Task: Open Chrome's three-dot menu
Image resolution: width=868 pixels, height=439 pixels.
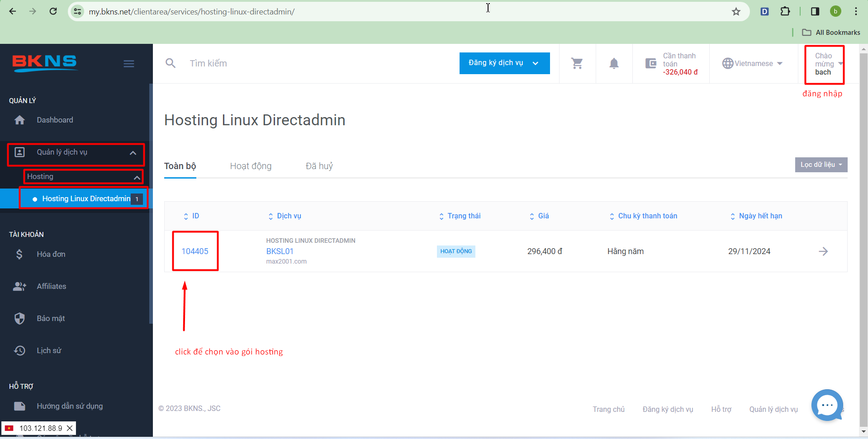Action: [856, 11]
